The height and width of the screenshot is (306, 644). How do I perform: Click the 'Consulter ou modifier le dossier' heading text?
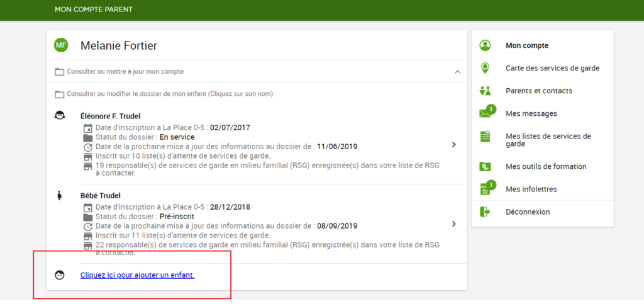pos(170,94)
